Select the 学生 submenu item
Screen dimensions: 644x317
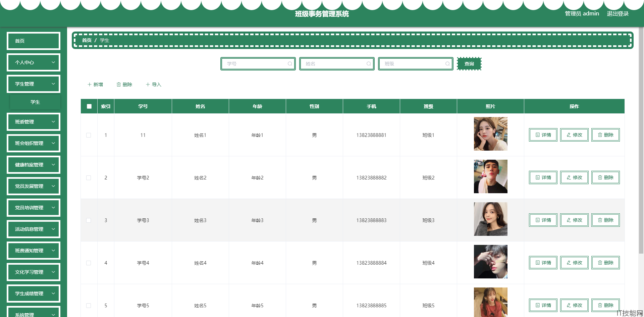pyautogui.click(x=35, y=102)
